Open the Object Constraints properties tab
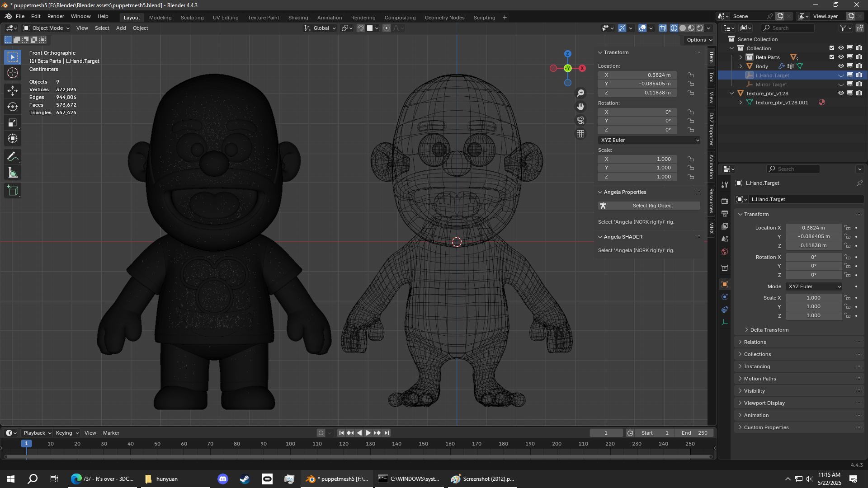 pos(725,310)
